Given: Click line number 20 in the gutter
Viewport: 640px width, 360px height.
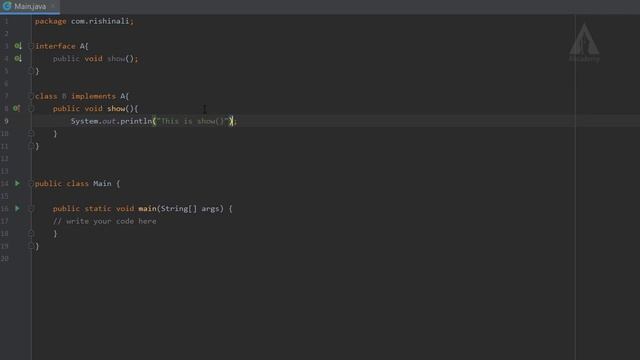Looking at the screenshot, I should 4,259.
